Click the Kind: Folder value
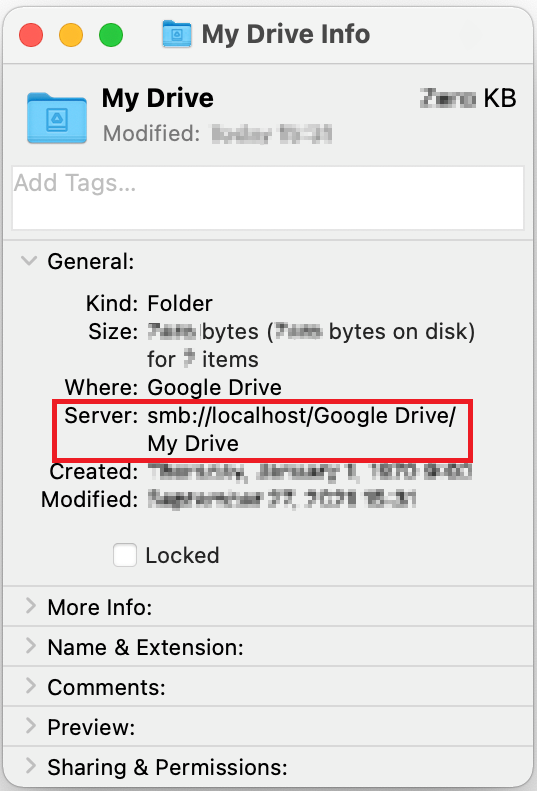The height and width of the screenshot is (791, 537). 180,304
